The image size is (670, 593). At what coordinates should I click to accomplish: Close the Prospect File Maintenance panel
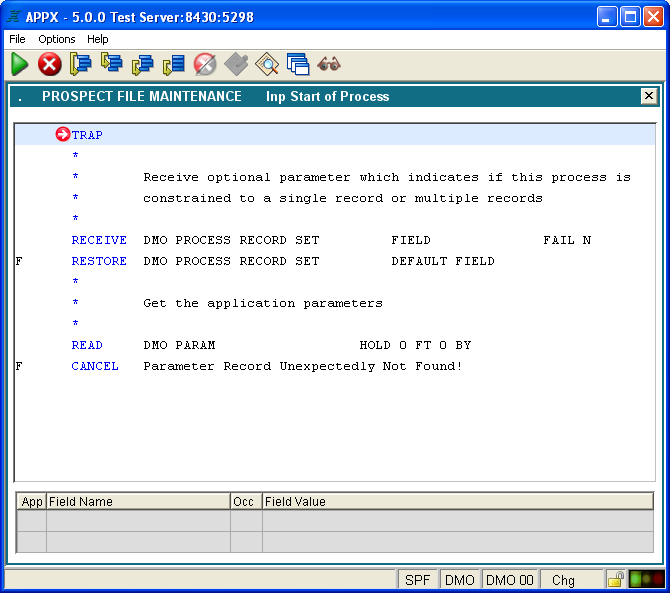click(x=649, y=96)
